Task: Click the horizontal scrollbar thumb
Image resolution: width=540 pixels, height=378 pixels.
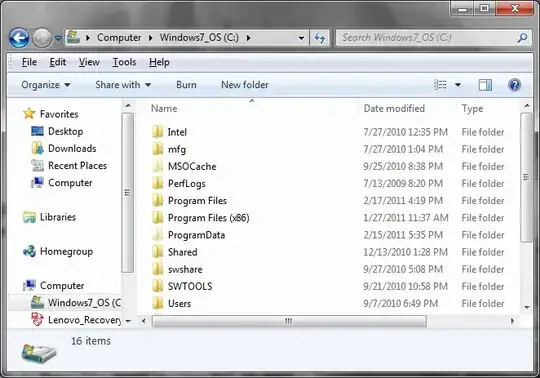Action: [289, 321]
